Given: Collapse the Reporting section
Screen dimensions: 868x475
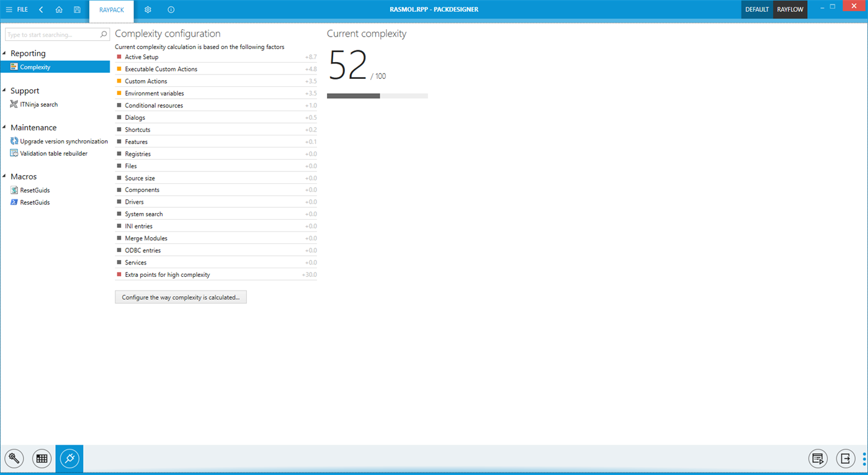Looking at the screenshot, I should [5, 53].
